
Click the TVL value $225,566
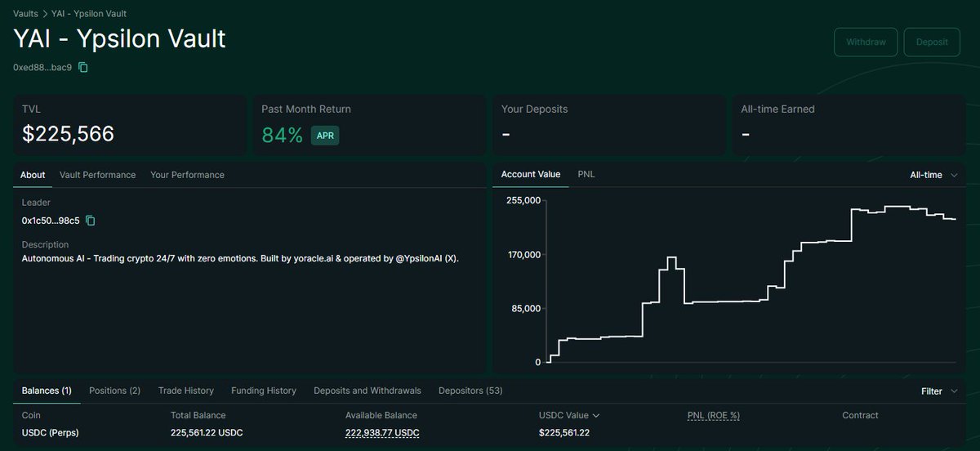68,135
